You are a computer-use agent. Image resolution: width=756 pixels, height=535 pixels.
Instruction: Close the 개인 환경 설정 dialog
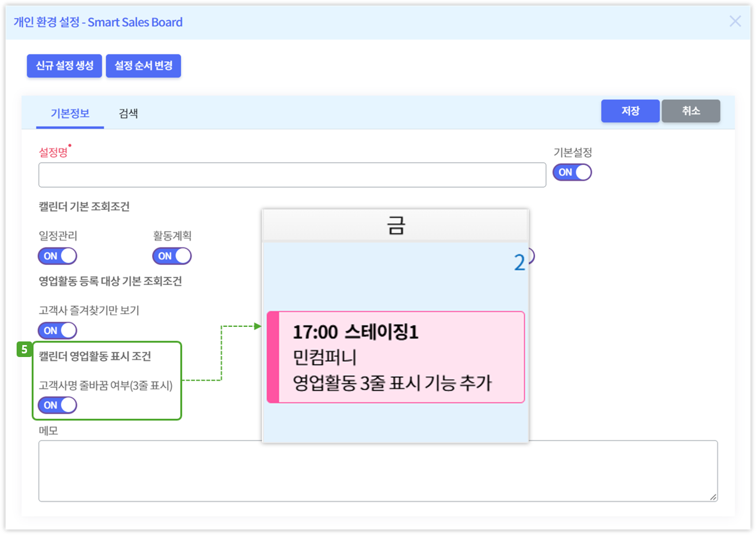tap(735, 21)
